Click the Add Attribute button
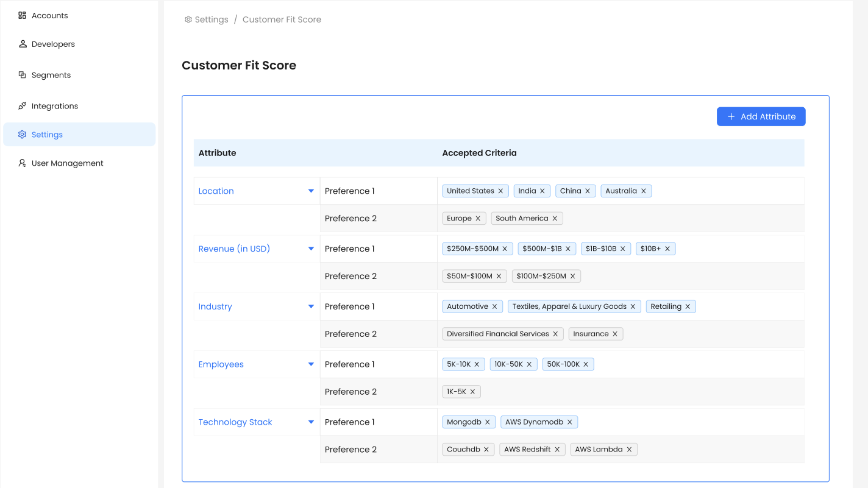The image size is (868, 488). coord(761,116)
